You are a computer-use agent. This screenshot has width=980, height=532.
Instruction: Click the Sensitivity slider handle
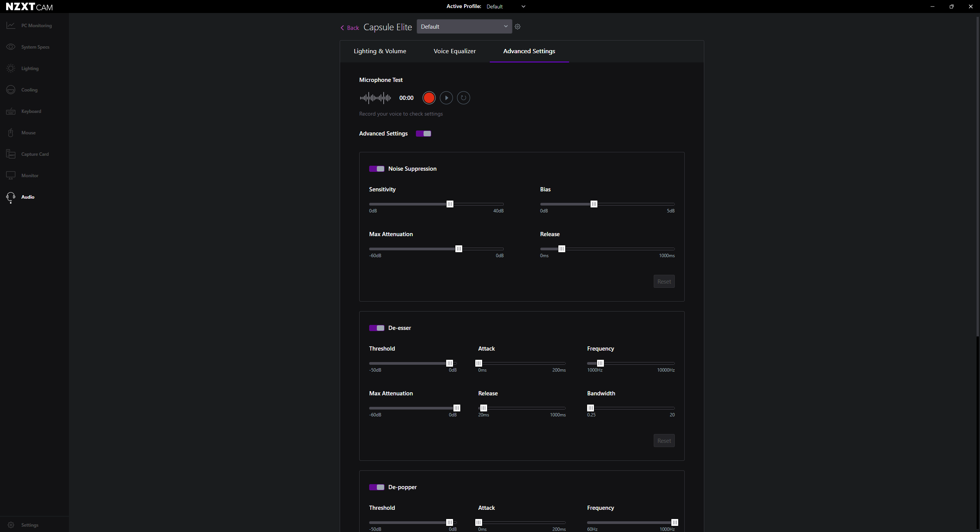click(x=450, y=204)
